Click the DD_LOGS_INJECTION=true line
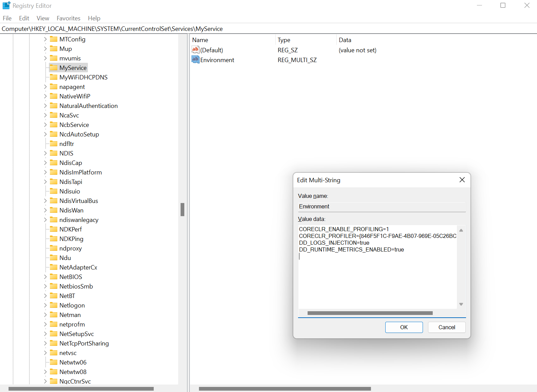Image resolution: width=537 pixels, height=392 pixels. click(x=334, y=243)
